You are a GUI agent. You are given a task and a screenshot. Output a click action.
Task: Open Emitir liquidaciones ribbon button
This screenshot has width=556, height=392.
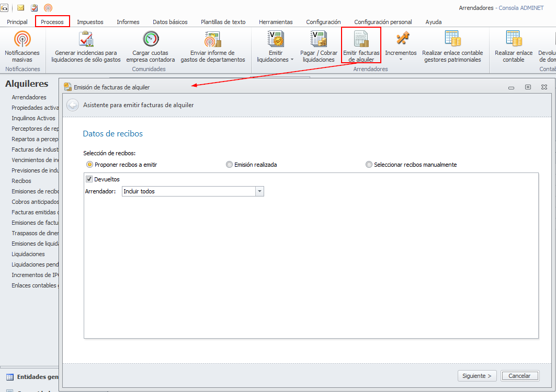click(x=276, y=47)
